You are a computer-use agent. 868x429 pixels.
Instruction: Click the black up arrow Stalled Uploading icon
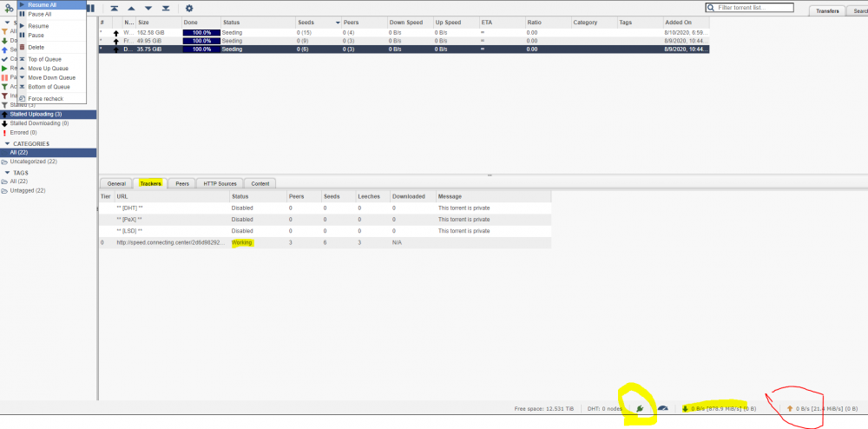[4, 114]
